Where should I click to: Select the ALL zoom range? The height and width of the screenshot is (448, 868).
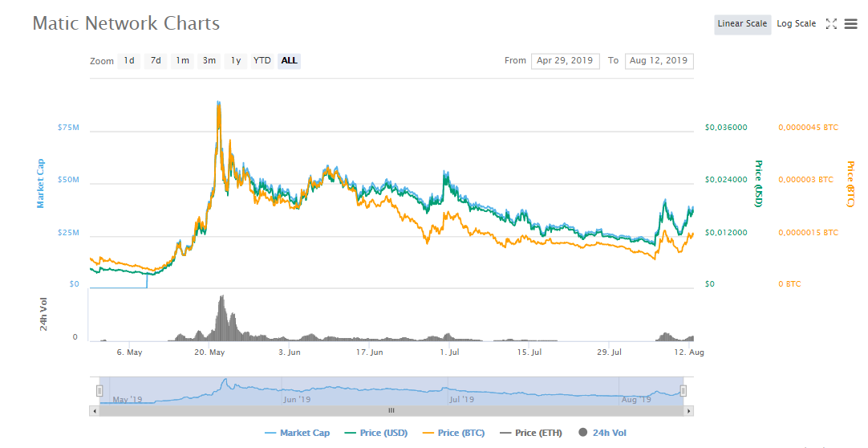(289, 61)
